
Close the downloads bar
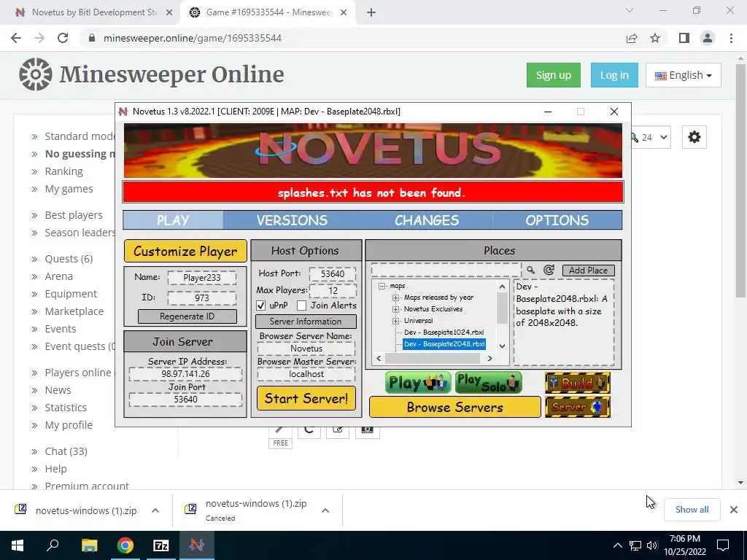[734, 510]
